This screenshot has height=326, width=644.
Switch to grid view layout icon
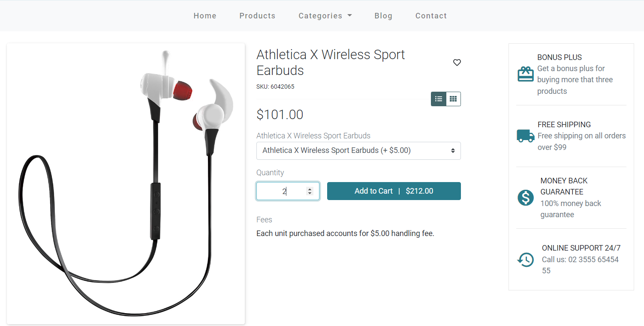tap(453, 99)
